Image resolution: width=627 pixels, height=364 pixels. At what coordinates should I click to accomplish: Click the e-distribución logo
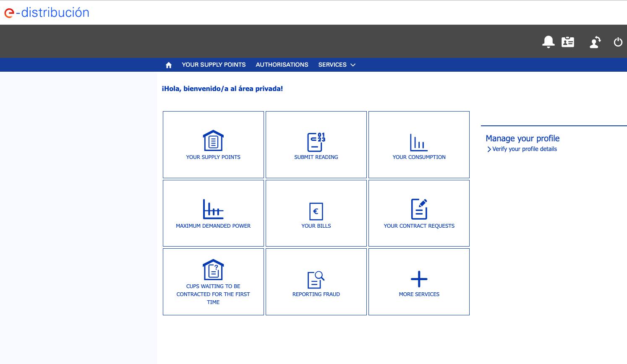coord(47,13)
